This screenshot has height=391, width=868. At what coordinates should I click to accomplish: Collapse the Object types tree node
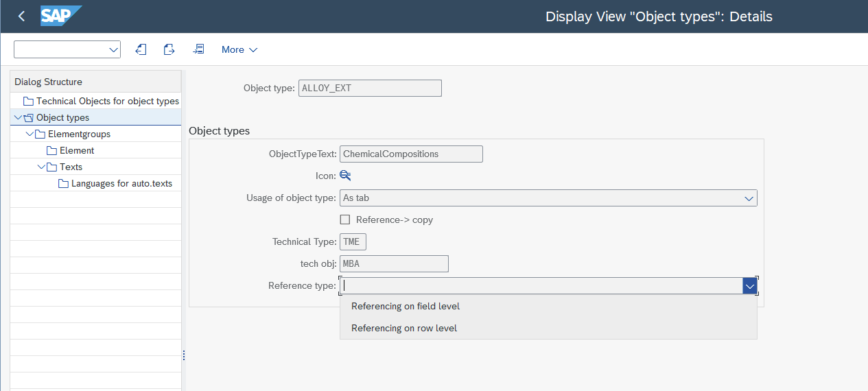tap(17, 117)
